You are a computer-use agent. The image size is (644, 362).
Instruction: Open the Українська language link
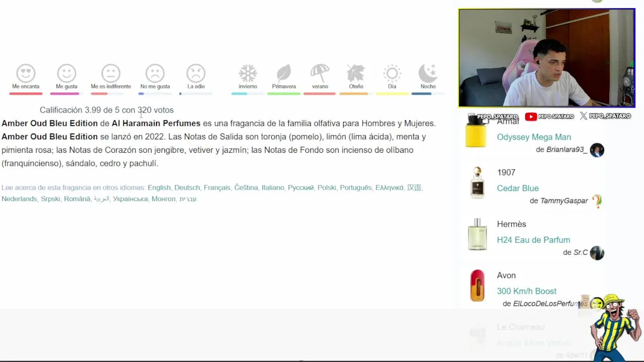130,199
